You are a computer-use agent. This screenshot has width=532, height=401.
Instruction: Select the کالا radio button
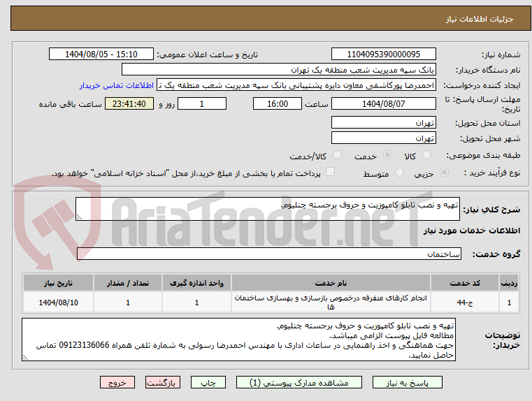pos(426,155)
